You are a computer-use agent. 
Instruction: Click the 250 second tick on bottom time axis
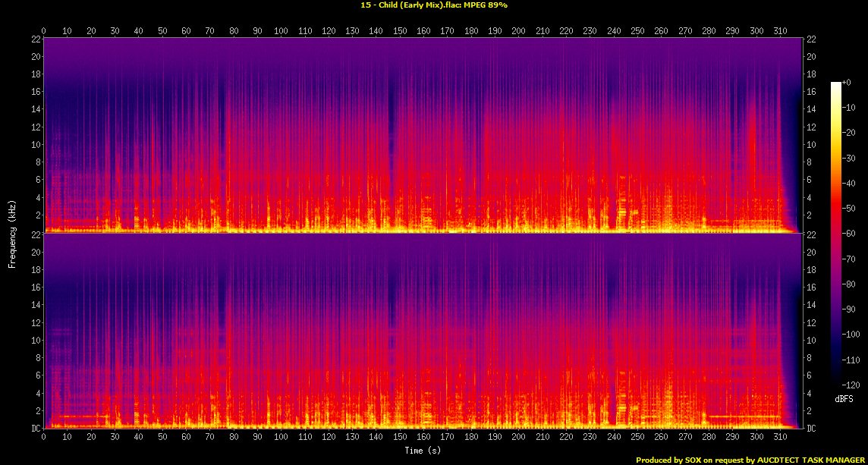tap(637, 438)
